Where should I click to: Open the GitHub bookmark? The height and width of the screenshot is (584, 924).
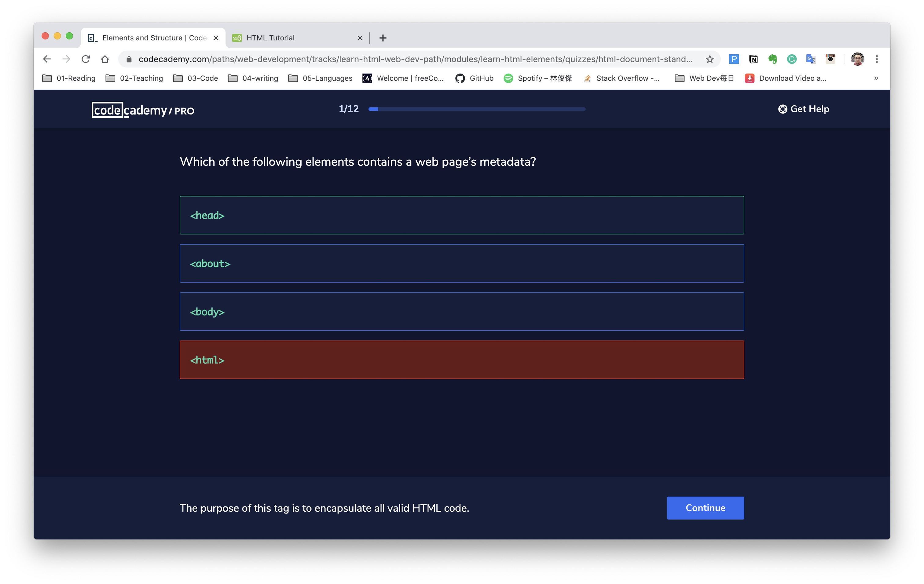pos(474,78)
